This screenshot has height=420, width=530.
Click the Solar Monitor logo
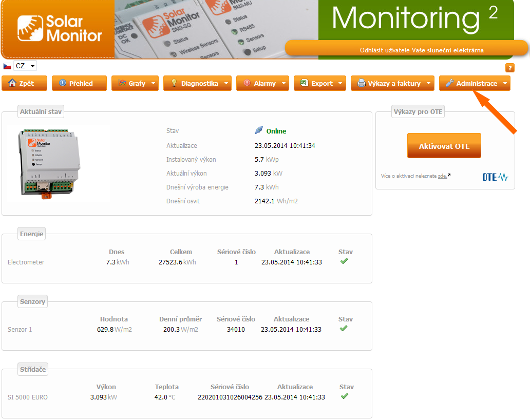coord(60,29)
